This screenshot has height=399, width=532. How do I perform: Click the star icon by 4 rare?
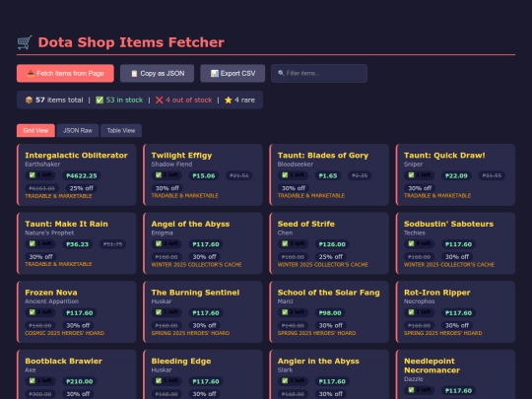point(229,100)
